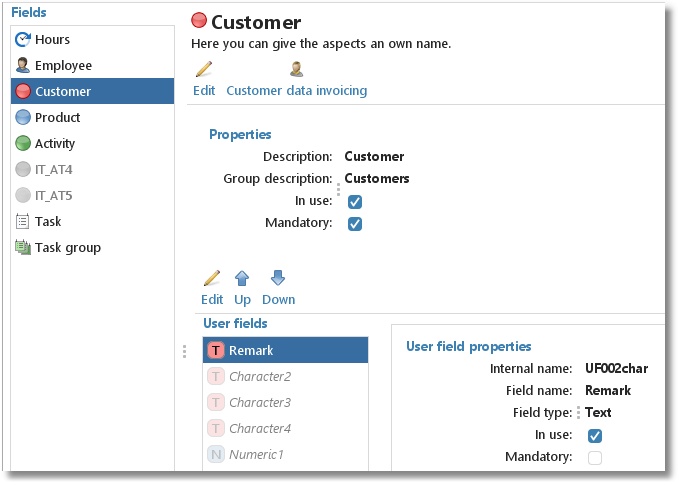Click the T icon beside Character3
The image size is (679, 485).
point(216,402)
